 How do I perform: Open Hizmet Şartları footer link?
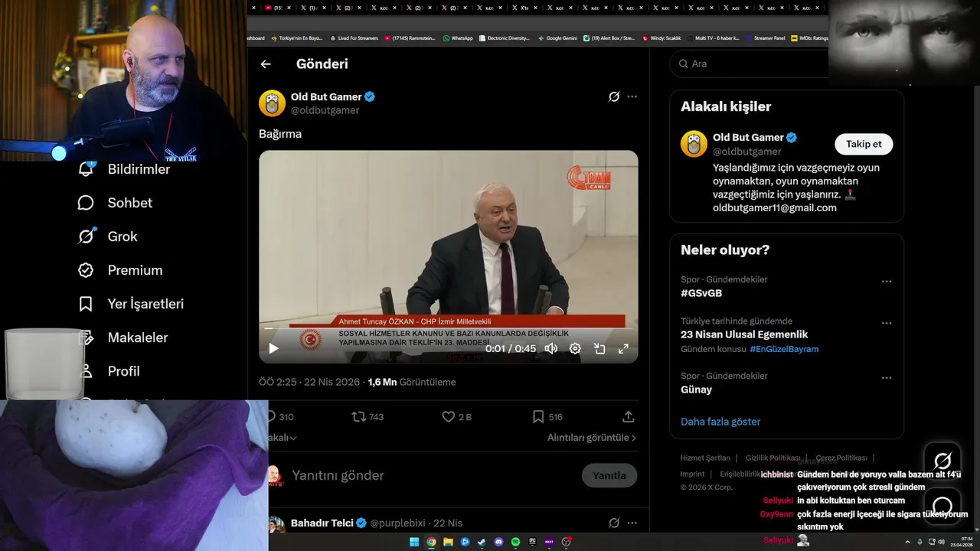pos(705,458)
